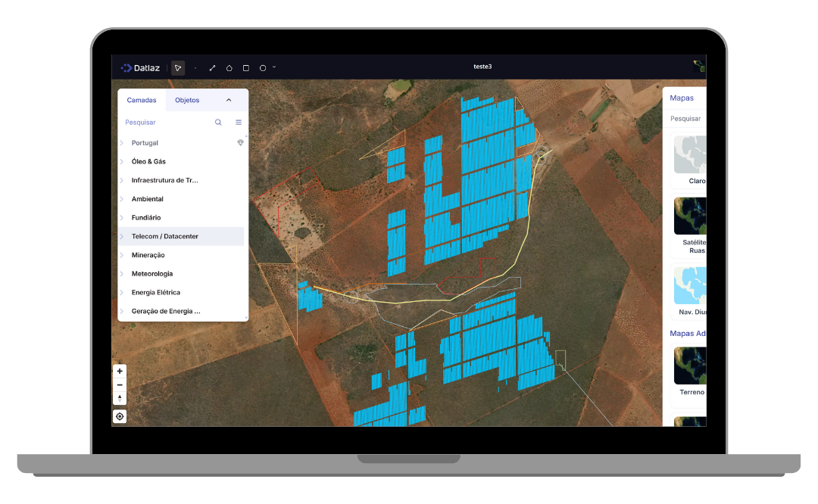Expand the Portugal layer group

click(122, 143)
